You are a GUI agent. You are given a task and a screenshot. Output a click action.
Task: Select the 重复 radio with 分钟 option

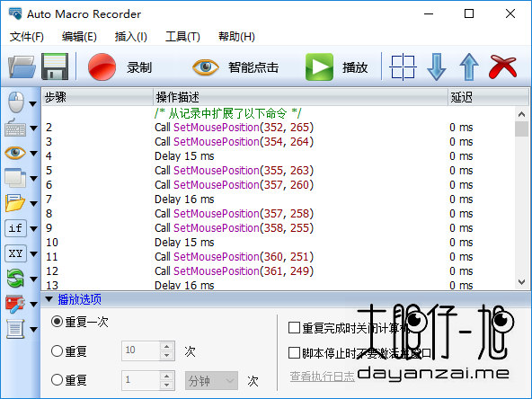tap(57, 380)
